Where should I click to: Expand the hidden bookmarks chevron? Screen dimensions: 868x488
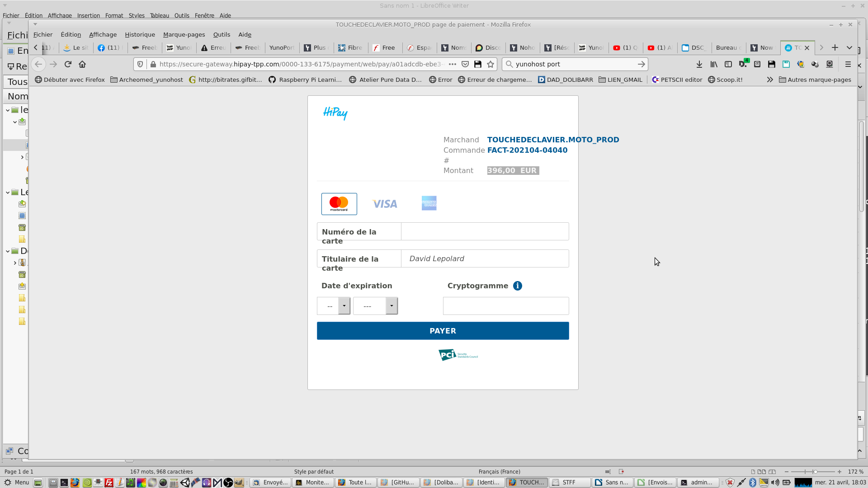(x=770, y=80)
